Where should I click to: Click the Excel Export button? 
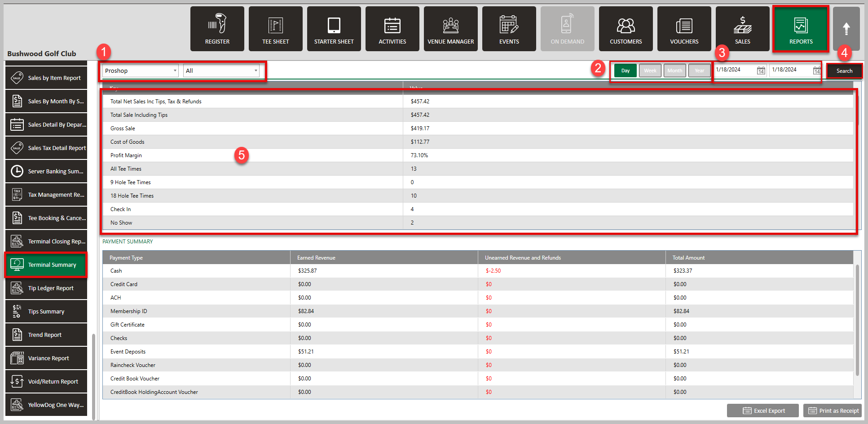click(x=763, y=411)
